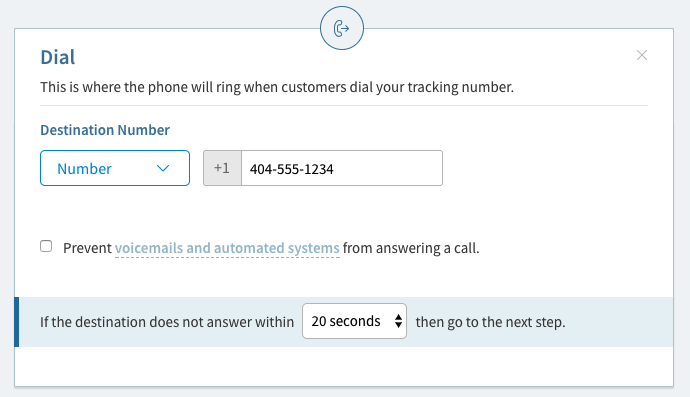Click the call-forward Dial step icon
The height and width of the screenshot is (397, 690).
click(342, 28)
